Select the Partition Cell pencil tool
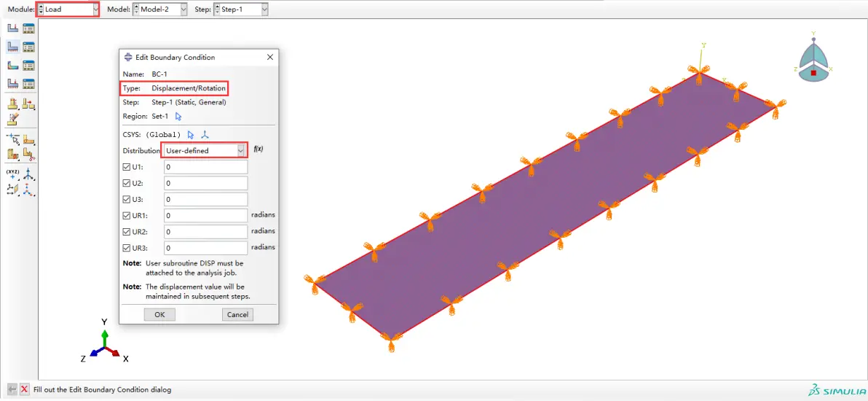The image size is (868, 401). [x=12, y=118]
